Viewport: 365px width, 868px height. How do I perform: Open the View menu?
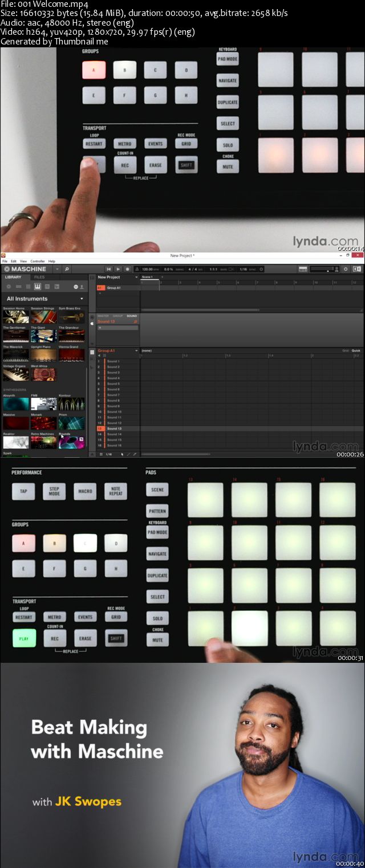tap(23, 261)
